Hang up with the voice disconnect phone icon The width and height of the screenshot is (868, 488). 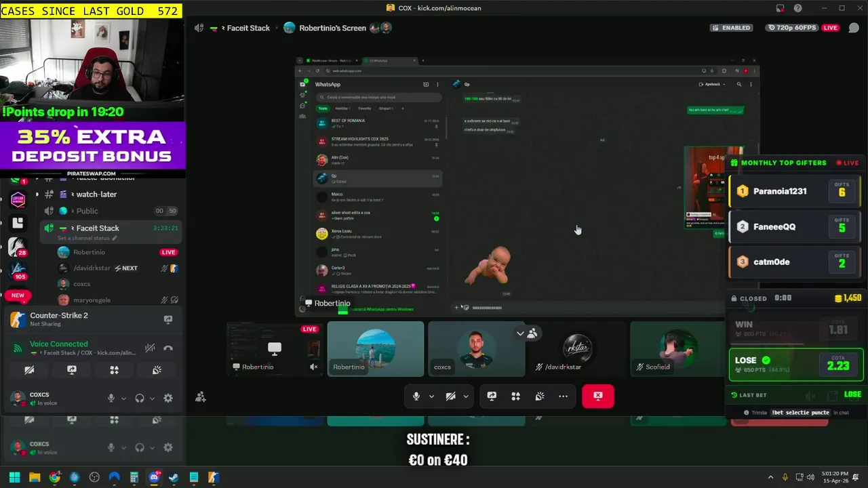click(168, 348)
